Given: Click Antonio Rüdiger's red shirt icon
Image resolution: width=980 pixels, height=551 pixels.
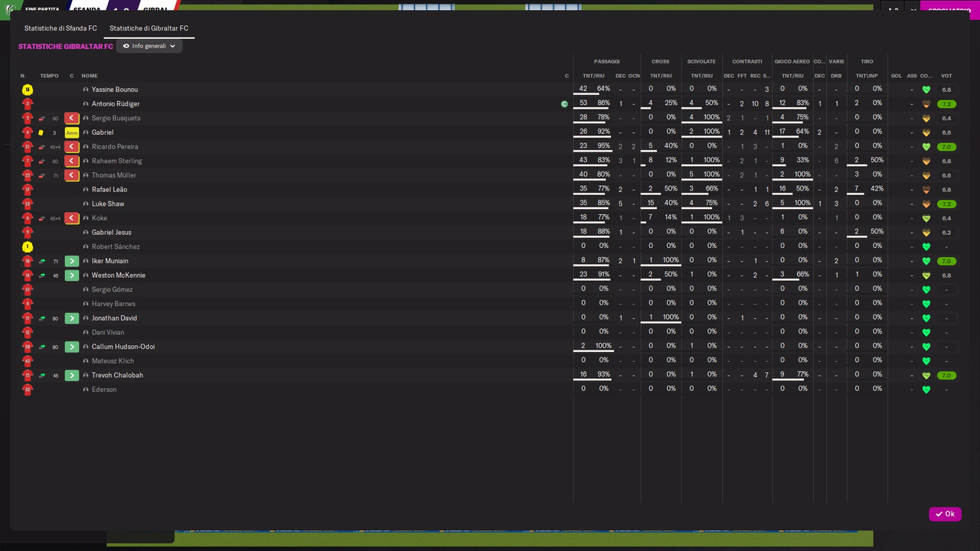Looking at the screenshot, I should (x=28, y=104).
